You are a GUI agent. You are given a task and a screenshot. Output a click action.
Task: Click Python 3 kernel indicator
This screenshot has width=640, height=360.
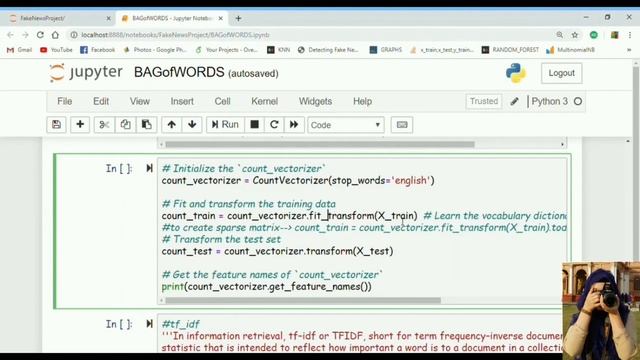click(x=549, y=101)
